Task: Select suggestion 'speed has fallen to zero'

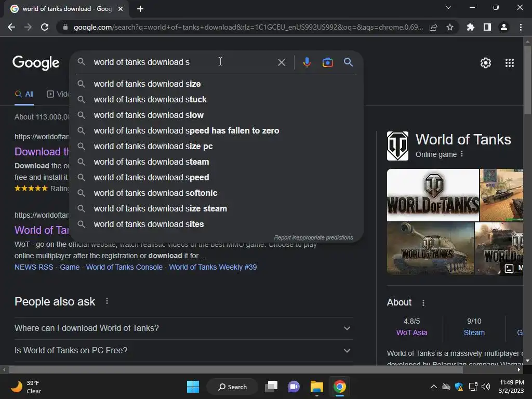Action: (x=217, y=130)
